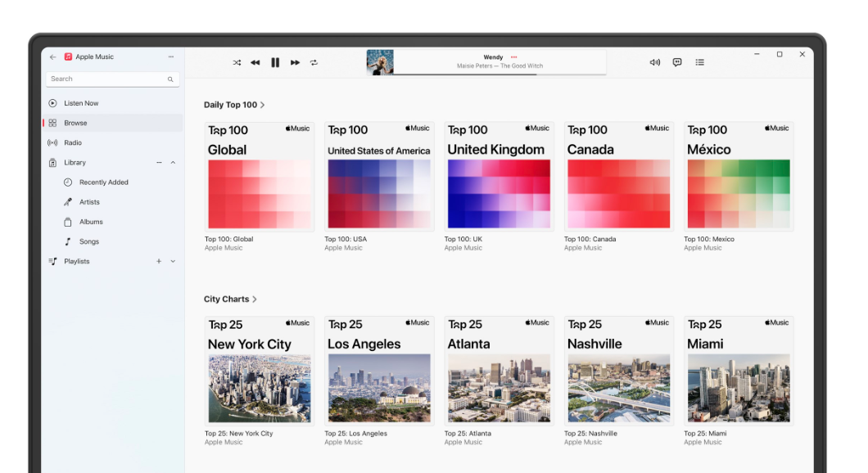
Task: Add a new playlist with plus icon
Action: click(x=159, y=261)
